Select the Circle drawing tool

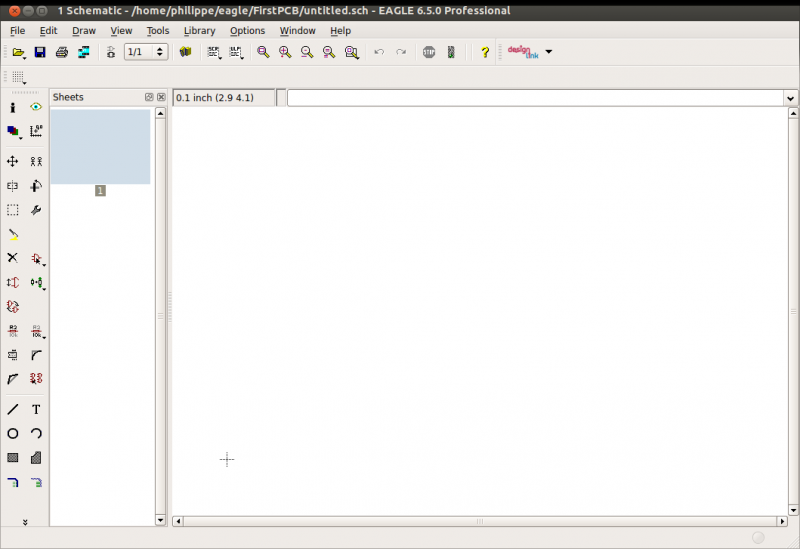[x=13, y=434]
